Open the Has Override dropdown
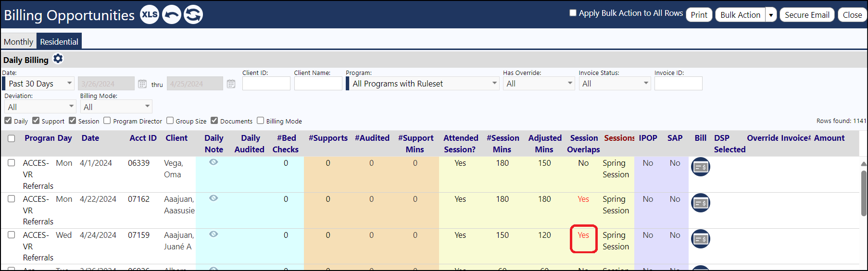The height and width of the screenshot is (271, 868). [539, 84]
